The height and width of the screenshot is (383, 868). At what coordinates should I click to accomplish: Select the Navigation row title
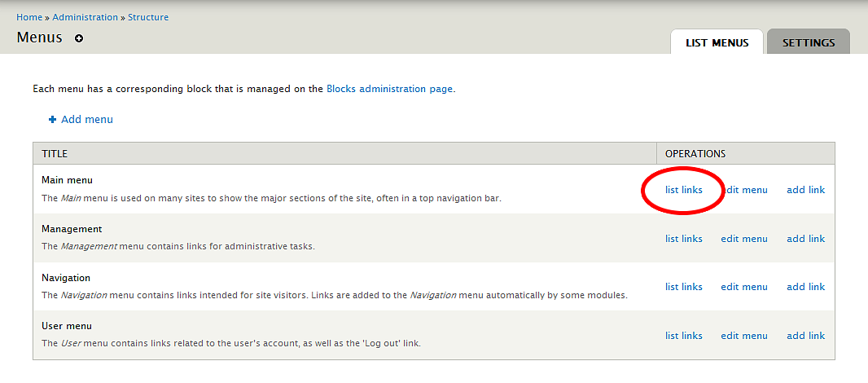(x=66, y=278)
